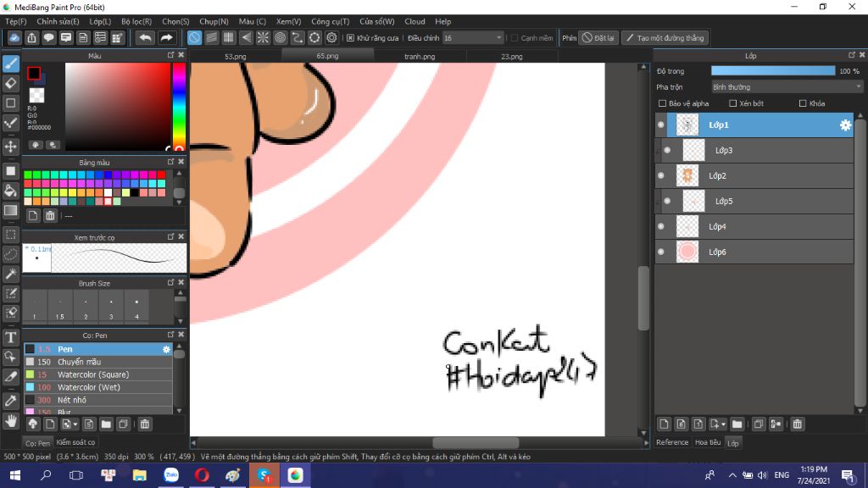Open the Điều chỉnh value dropdown
This screenshot has height=488, width=868.
473,38
